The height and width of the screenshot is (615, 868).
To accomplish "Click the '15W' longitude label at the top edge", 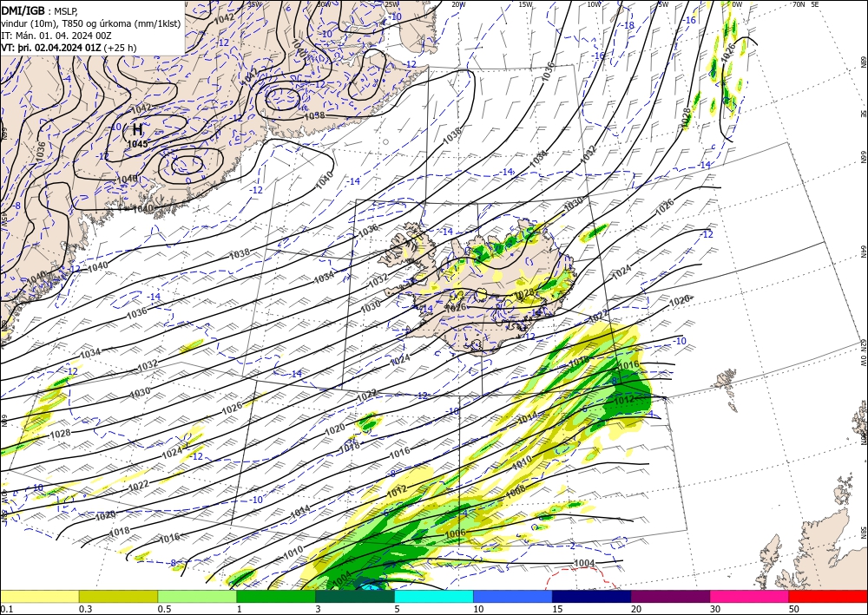I will (x=526, y=4).
